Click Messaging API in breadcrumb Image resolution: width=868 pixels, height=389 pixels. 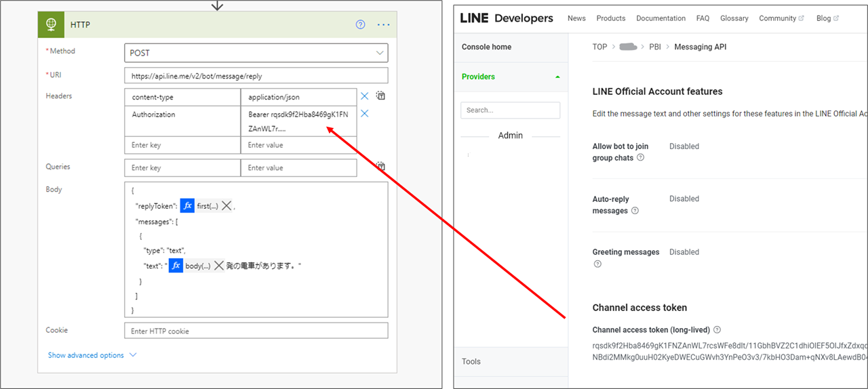(700, 47)
